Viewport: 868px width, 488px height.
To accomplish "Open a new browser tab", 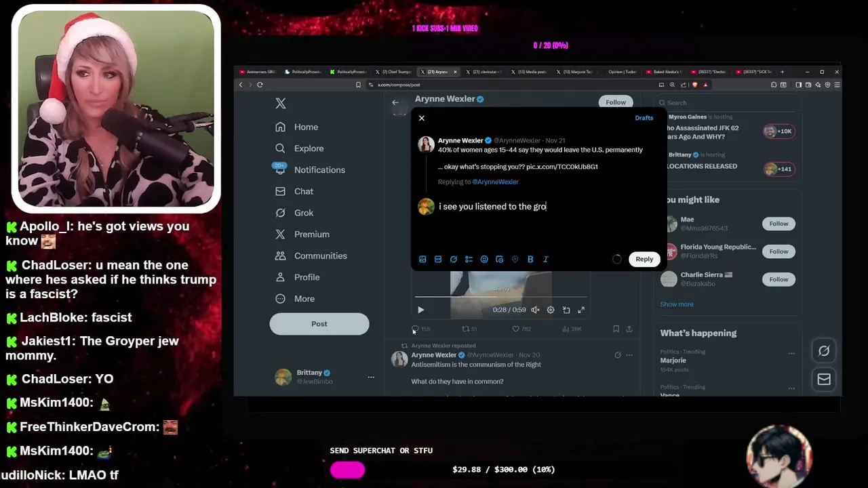I will 783,72.
